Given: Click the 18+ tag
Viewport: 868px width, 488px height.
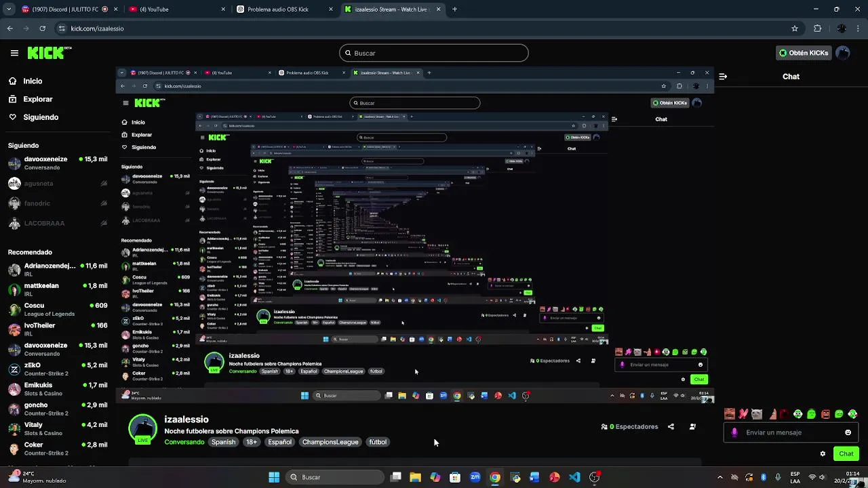Looking at the screenshot, I should pyautogui.click(x=252, y=443).
